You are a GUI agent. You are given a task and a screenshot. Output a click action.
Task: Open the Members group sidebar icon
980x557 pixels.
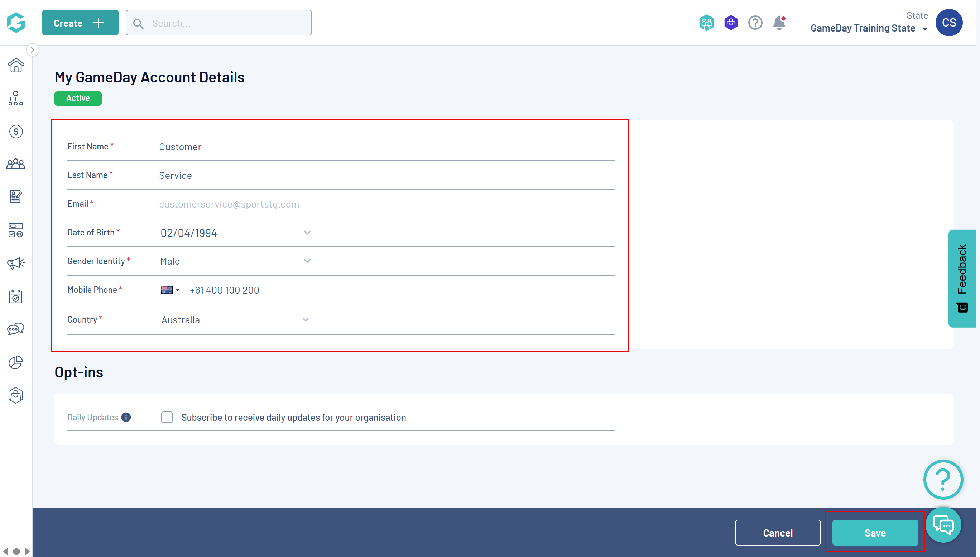point(16,165)
